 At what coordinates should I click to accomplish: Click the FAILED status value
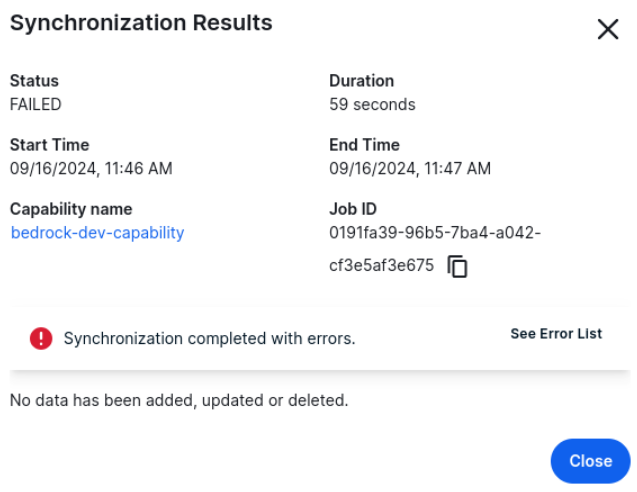[x=35, y=104]
